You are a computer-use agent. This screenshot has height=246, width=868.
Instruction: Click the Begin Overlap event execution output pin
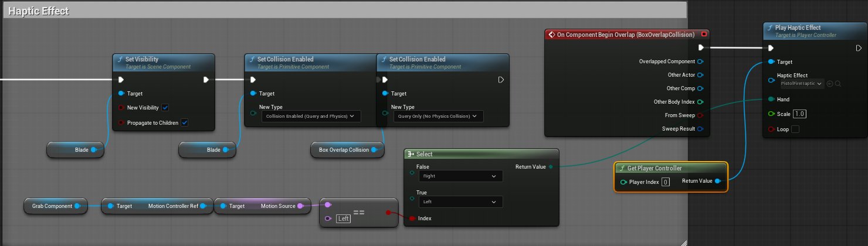[700, 48]
